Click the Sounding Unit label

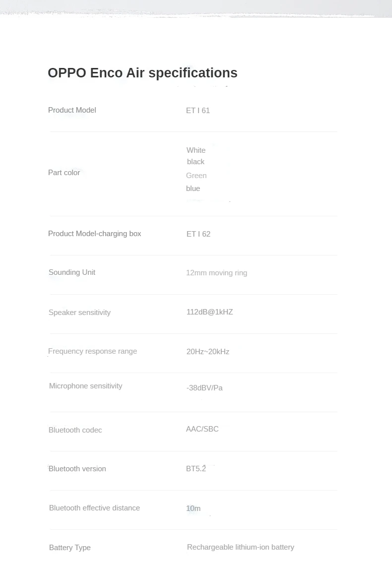point(72,272)
